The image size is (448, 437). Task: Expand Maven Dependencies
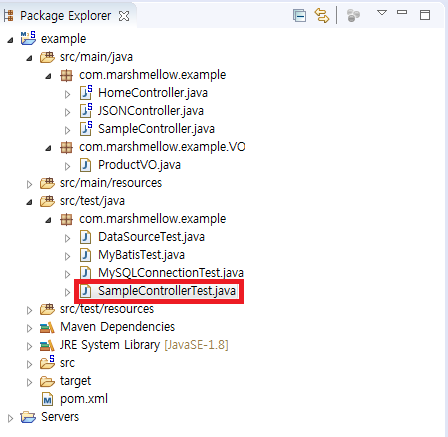click(29, 328)
